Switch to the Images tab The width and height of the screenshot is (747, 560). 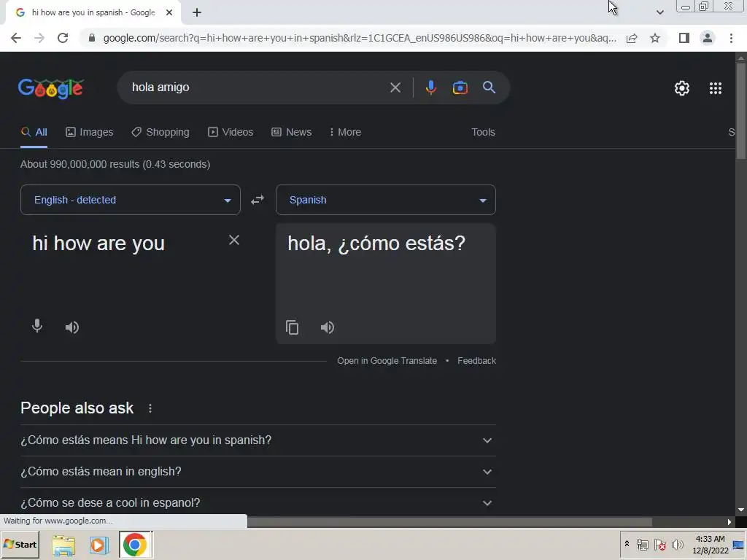tap(90, 133)
